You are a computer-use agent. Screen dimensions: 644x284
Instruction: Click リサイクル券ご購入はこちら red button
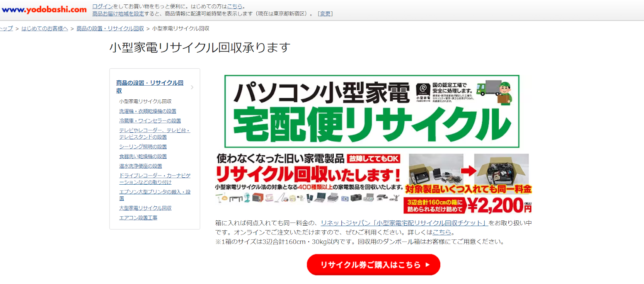pyautogui.click(x=374, y=265)
